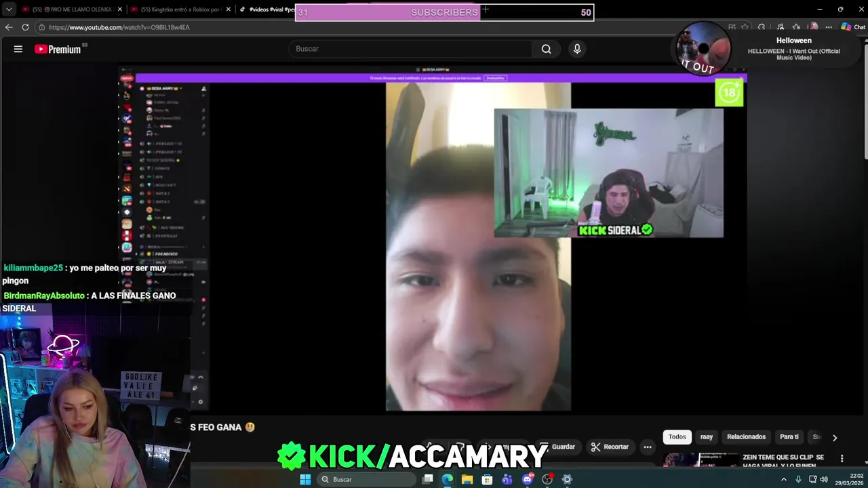Open Microsoft Store from the taskbar
Viewport: 868px width, 488px height.
pos(487,479)
